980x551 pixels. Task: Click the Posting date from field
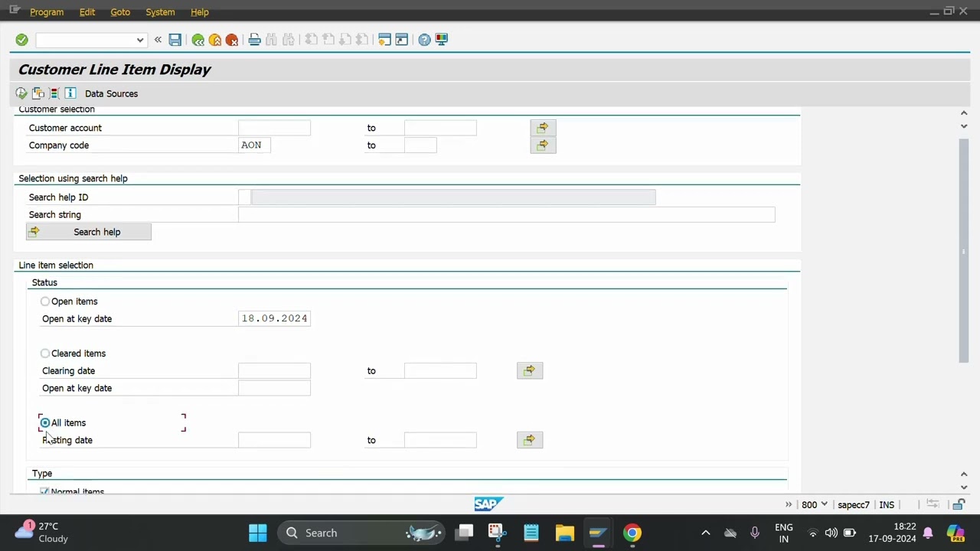[274, 440]
